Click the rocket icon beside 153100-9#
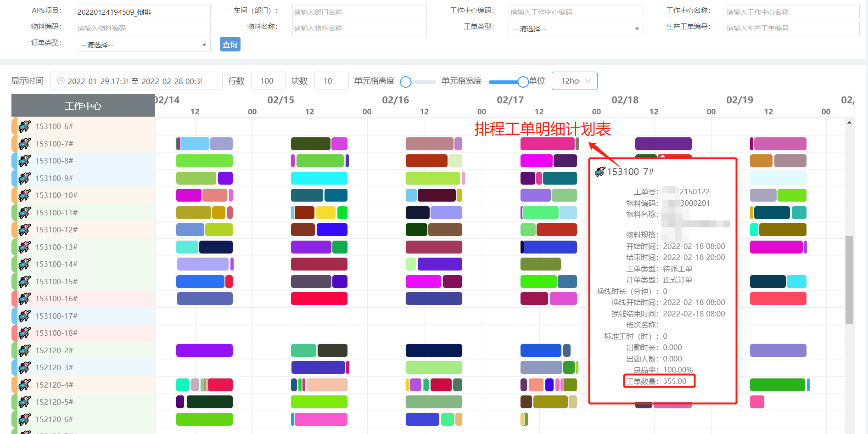Viewport: 868px width, 434px height. pyautogui.click(x=24, y=178)
